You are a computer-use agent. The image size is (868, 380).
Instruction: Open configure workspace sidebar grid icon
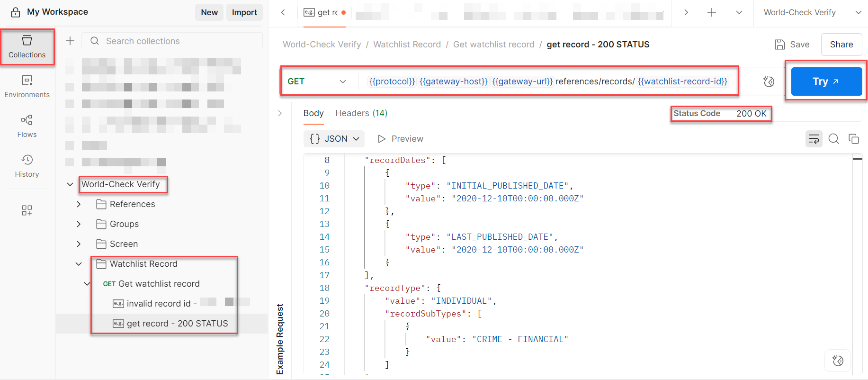tap(27, 210)
